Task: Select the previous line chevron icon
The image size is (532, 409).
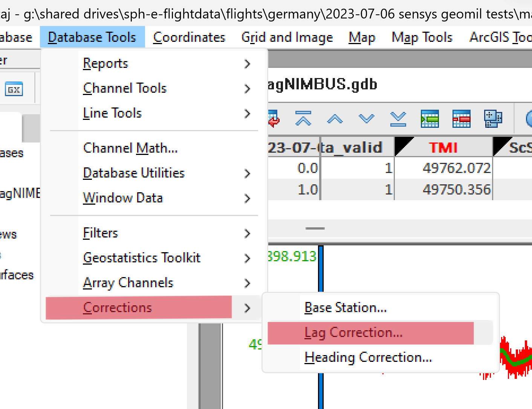Action: pyautogui.click(x=335, y=119)
